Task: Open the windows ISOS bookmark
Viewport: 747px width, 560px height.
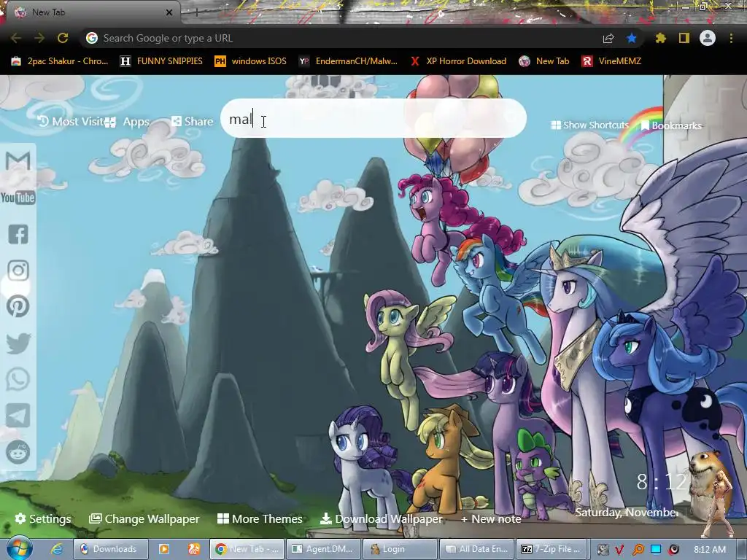Action: pyautogui.click(x=251, y=61)
